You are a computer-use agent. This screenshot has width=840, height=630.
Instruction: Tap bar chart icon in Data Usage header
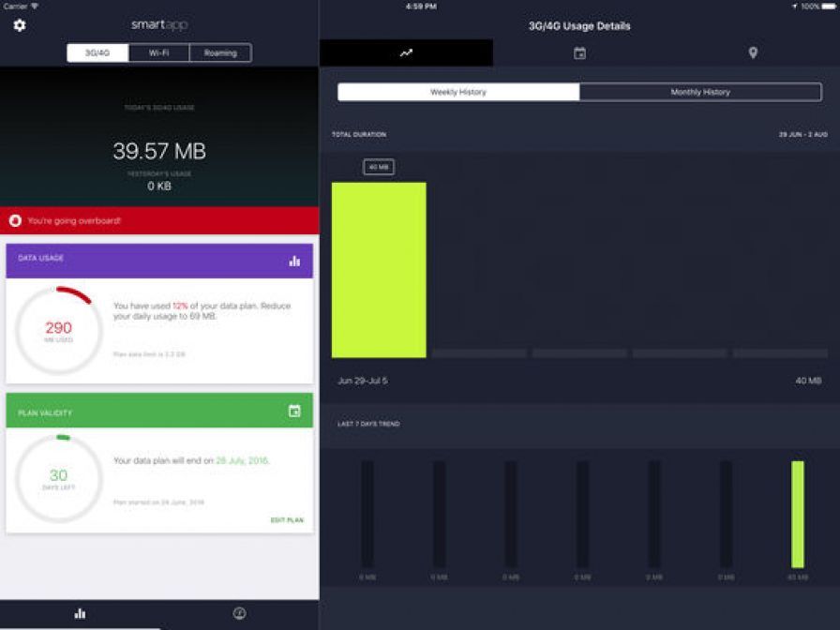point(294,262)
